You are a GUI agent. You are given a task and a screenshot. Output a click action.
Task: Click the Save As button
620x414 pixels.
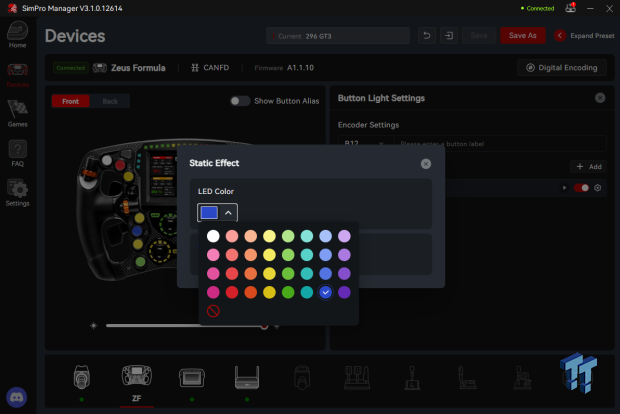(x=522, y=36)
